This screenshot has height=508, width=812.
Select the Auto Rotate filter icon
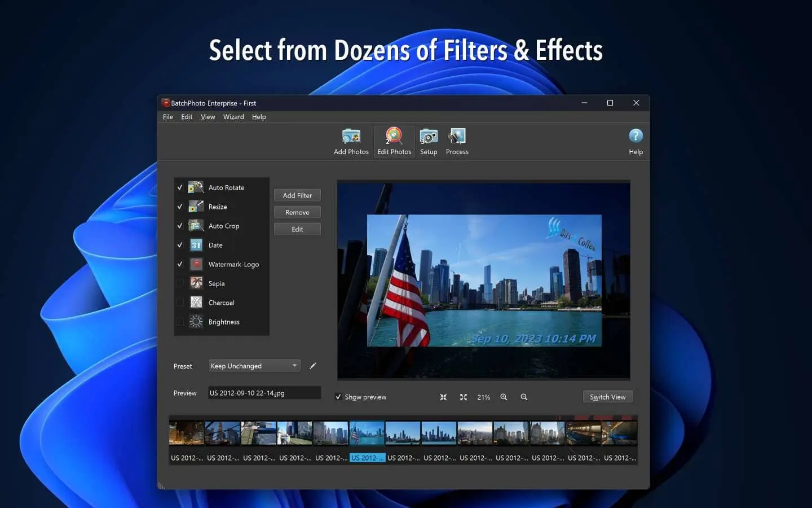click(196, 187)
